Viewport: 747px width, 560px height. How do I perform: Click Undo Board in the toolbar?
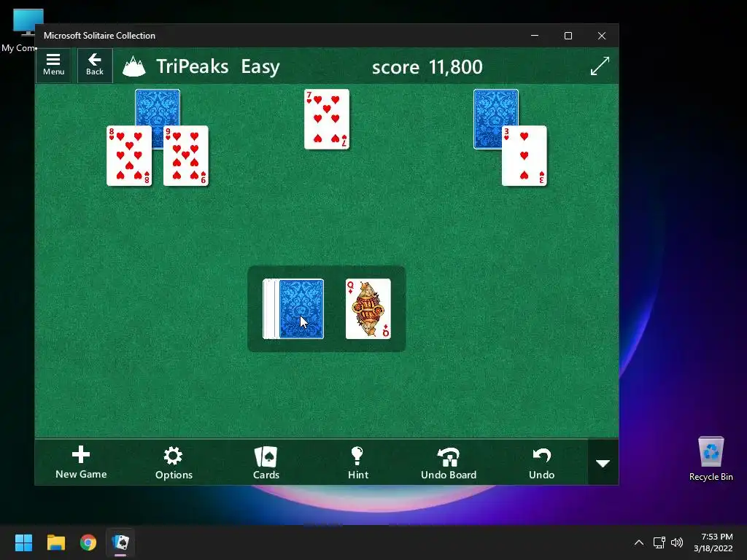(449, 462)
